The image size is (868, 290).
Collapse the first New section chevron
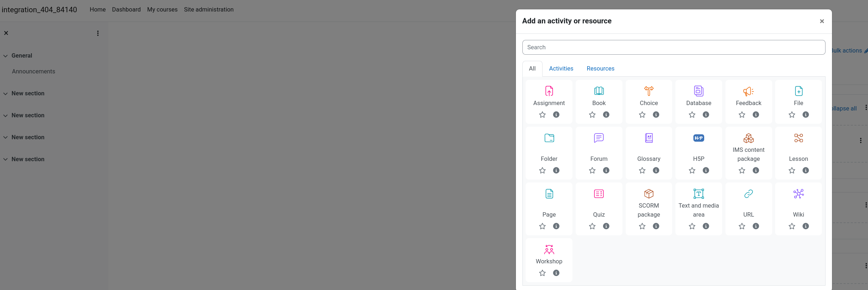[x=5, y=94]
